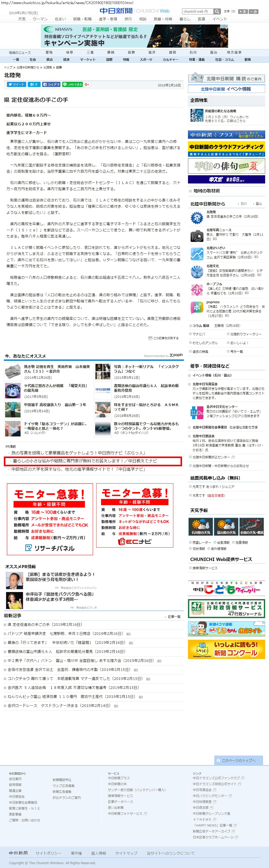Screen dimensions: 269x868
Task: Open the 囲碁・将棋 top menu item
Action: [x=163, y=19]
